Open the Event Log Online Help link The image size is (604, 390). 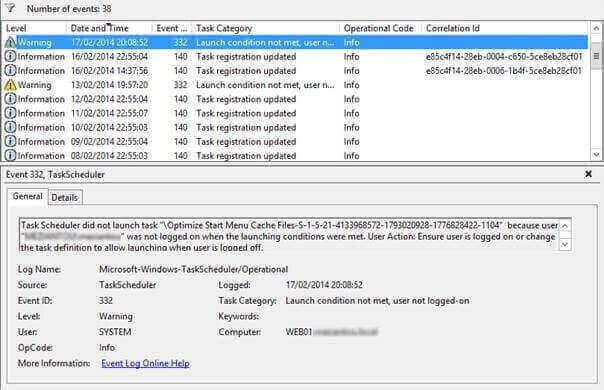pos(145,363)
